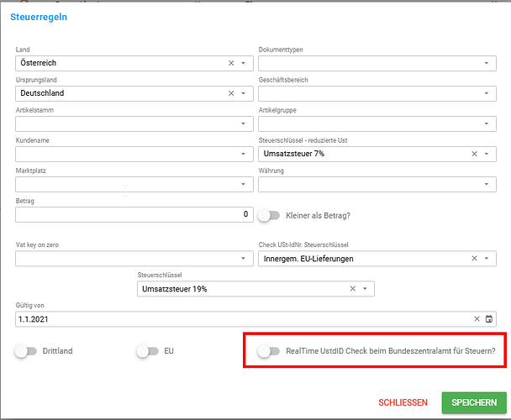
Task: Clear the Gültig von date
Action: pos(477,319)
